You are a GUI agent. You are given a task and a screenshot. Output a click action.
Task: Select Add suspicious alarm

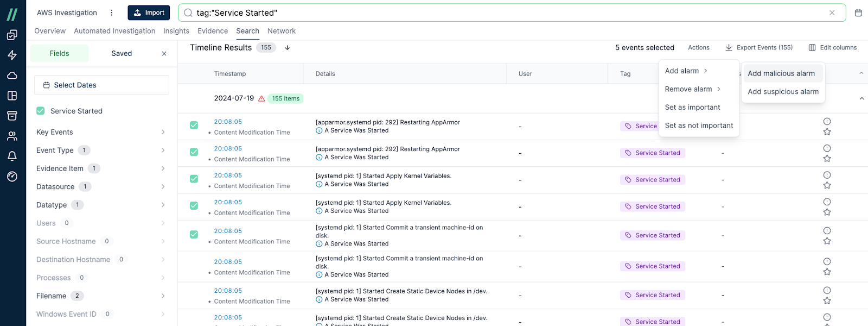(x=783, y=92)
